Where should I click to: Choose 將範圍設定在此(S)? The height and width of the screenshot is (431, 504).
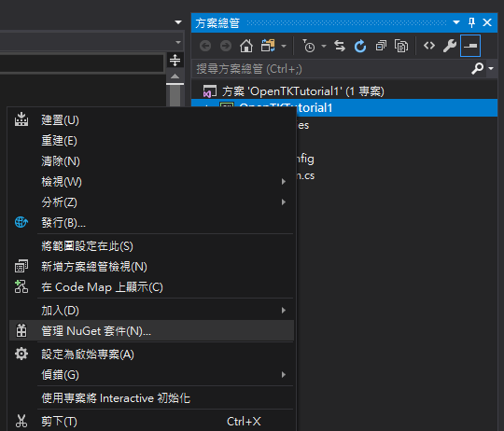tap(151, 246)
